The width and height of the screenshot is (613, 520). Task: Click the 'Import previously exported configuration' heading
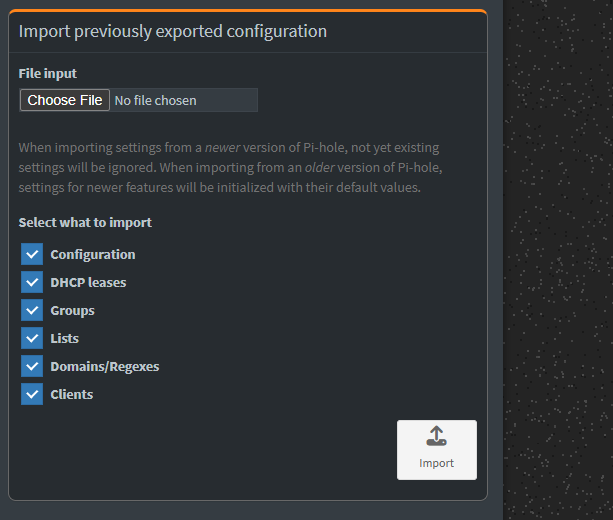(173, 32)
